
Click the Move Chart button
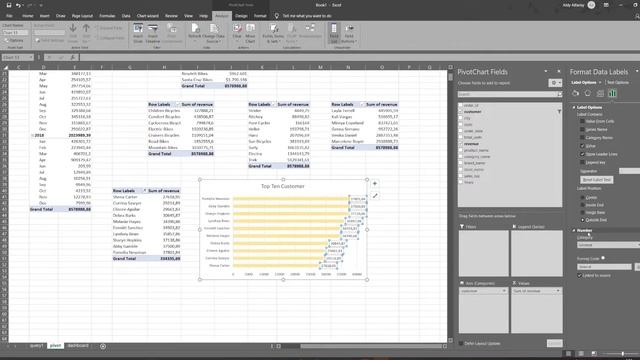[x=250, y=33]
